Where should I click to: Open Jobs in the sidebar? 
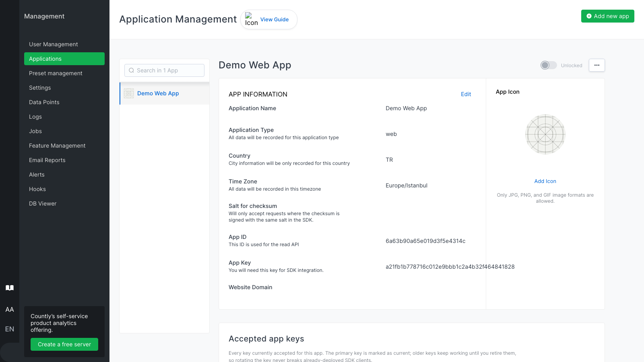pyautogui.click(x=64, y=131)
